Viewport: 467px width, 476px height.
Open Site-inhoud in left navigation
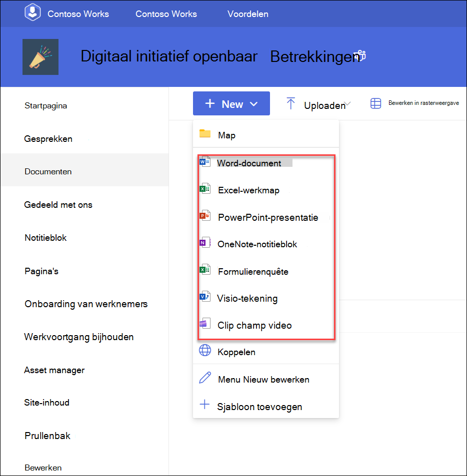pos(47,403)
